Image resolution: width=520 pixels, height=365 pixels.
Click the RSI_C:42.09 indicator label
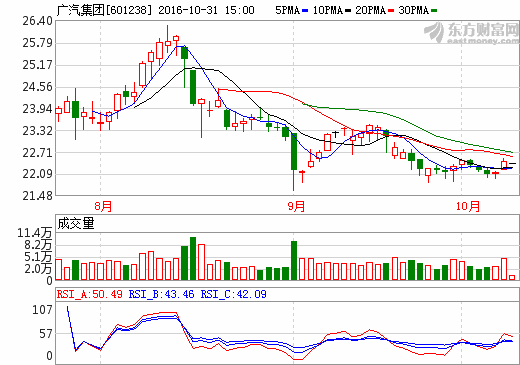233,294
